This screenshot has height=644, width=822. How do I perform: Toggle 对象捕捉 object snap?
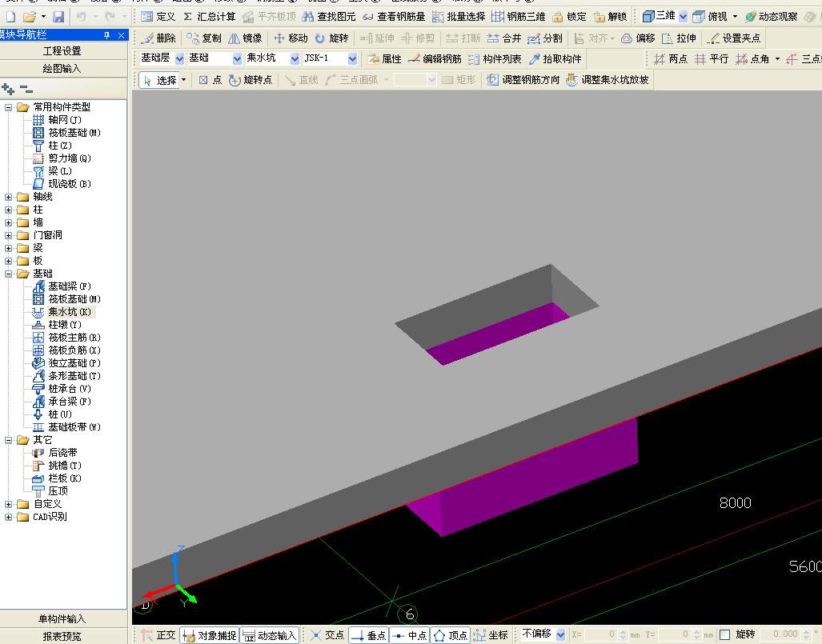[209, 635]
